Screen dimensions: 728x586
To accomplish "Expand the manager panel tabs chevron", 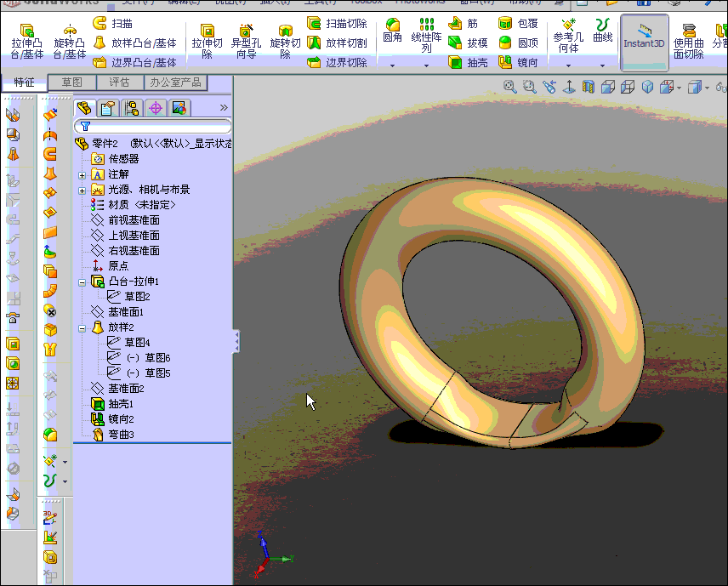I will (224, 108).
